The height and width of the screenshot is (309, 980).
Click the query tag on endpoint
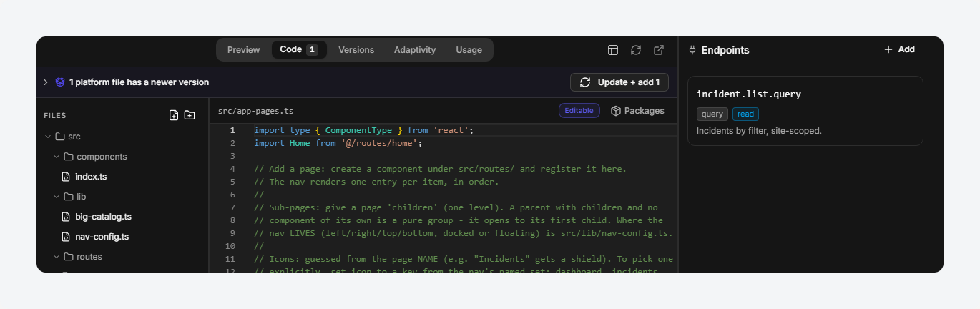click(712, 114)
